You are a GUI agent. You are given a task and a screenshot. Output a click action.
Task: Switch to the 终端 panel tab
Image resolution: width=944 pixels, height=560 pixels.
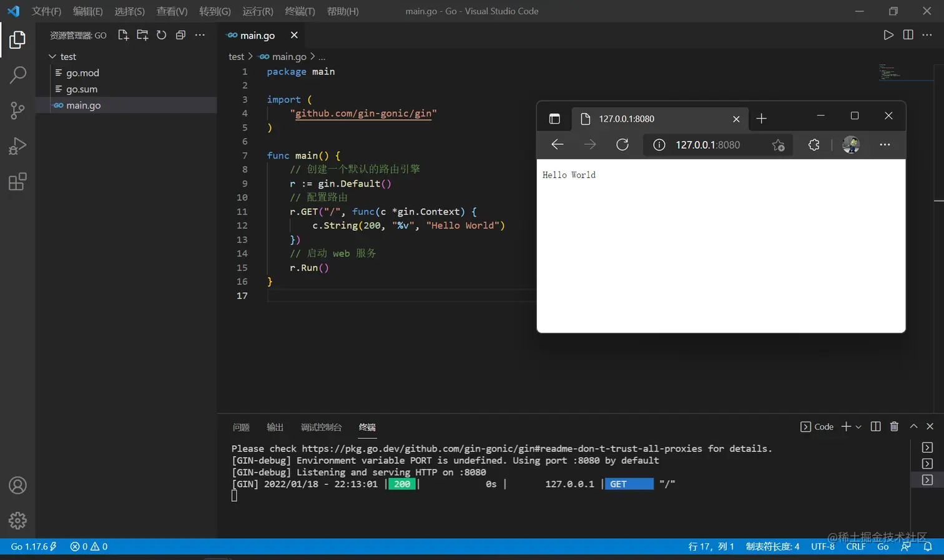pyautogui.click(x=367, y=427)
